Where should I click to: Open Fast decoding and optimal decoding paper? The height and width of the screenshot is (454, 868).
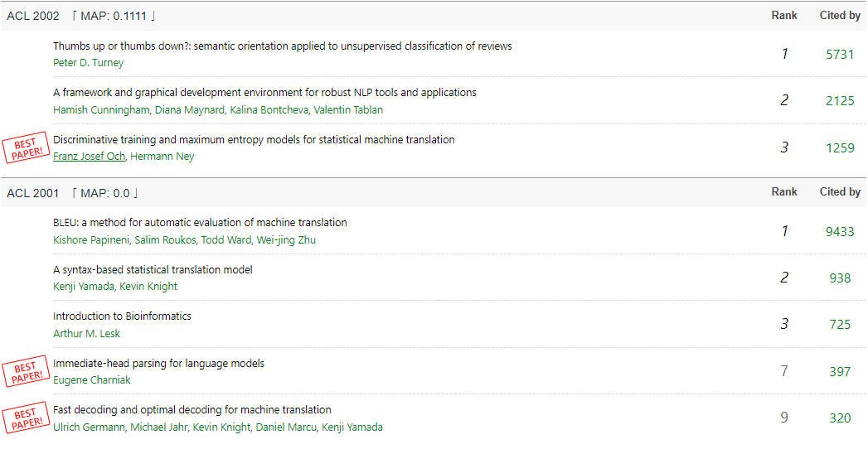[x=192, y=410]
